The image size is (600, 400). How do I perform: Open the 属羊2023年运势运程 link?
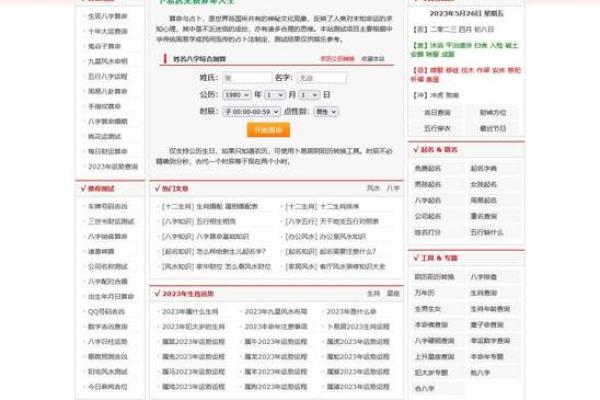click(276, 371)
